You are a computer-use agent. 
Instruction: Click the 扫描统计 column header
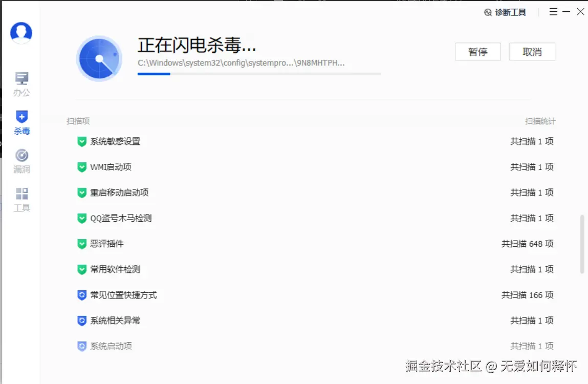pos(540,121)
